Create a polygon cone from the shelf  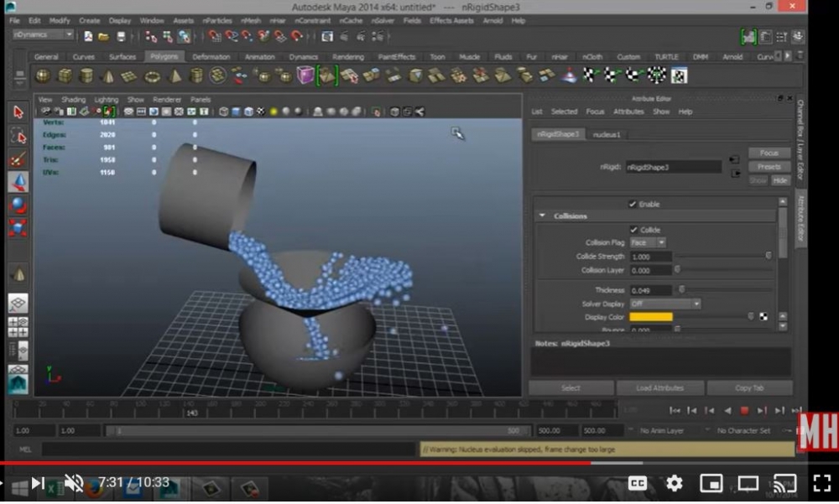(x=108, y=76)
